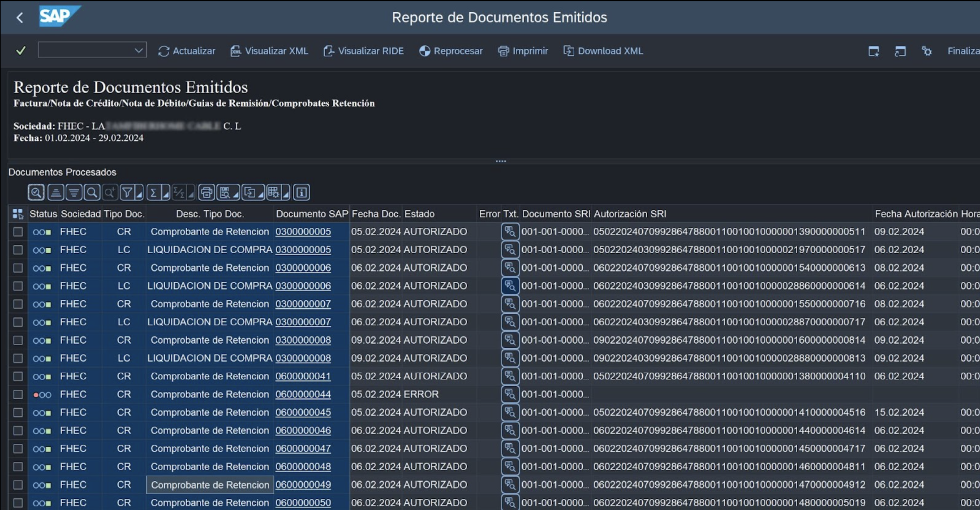Open document link 0600000047
Screen dimensions: 980x510
(x=303, y=449)
